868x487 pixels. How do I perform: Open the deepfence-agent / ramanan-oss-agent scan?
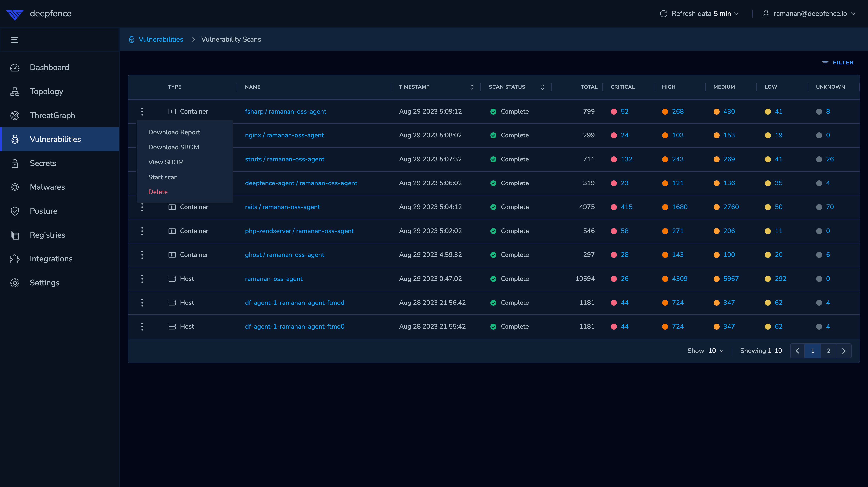pos(301,183)
